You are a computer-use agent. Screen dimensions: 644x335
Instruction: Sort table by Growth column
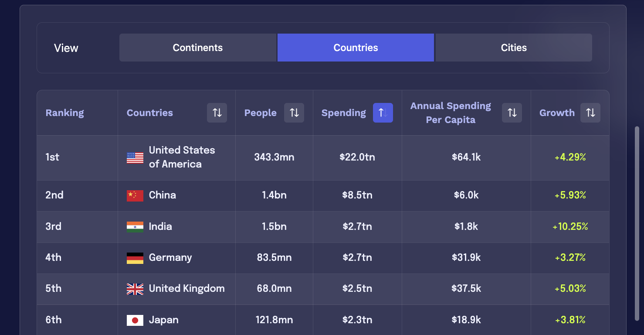590,113
